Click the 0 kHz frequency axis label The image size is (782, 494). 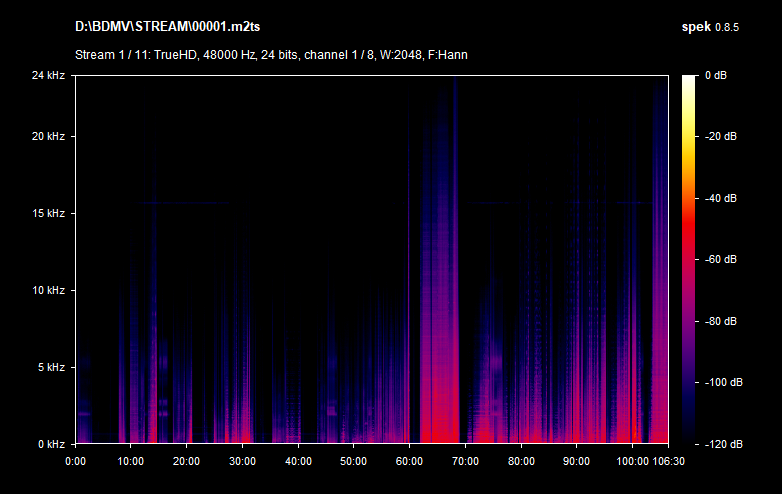coord(50,443)
